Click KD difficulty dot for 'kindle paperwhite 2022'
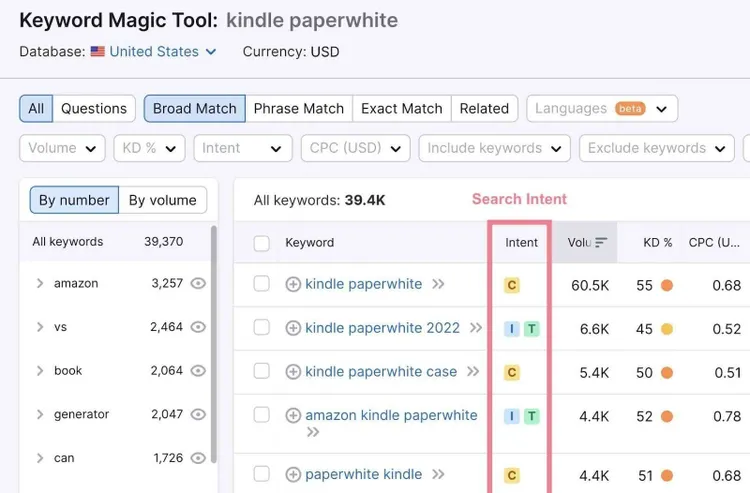Screen dimensions: 750x493 (667, 329)
